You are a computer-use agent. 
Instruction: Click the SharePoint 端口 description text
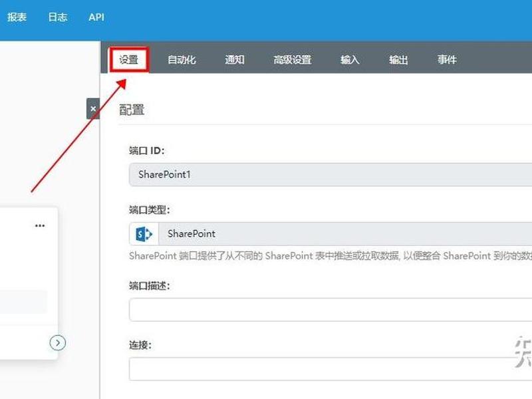(x=331, y=255)
